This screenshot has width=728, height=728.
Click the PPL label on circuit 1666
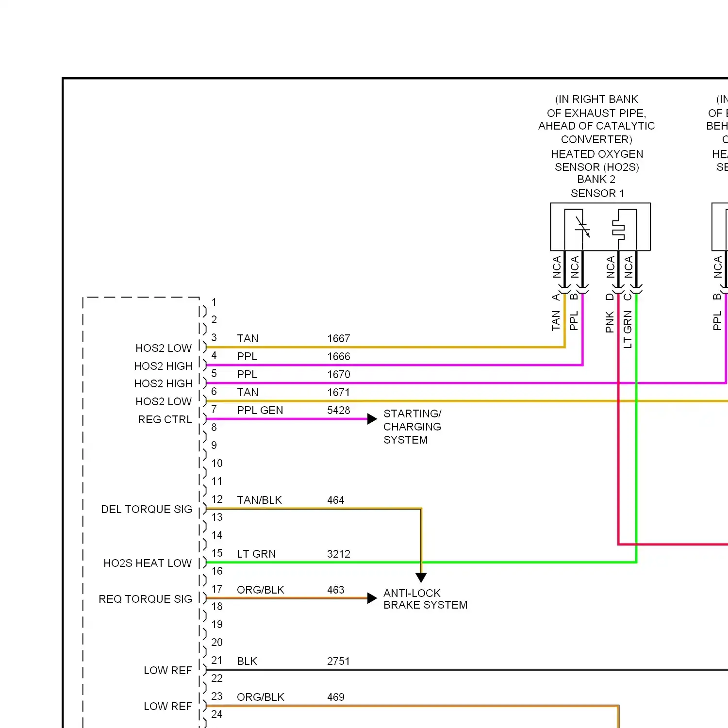click(247, 356)
